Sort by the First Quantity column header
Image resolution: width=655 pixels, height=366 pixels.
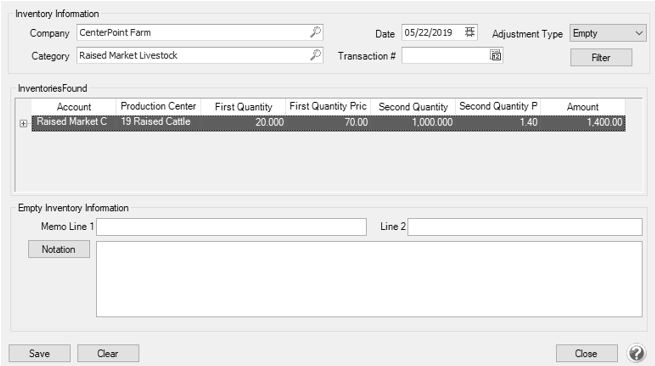pos(244,107)
